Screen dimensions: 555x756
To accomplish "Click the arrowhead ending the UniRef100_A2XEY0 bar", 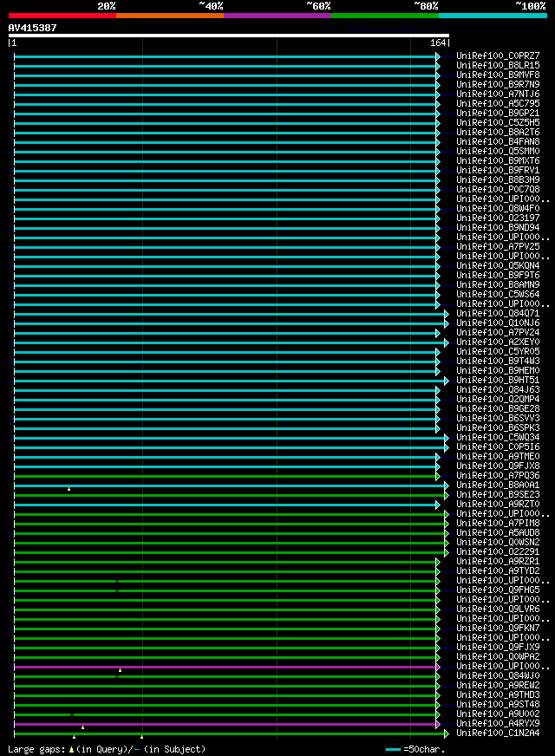I will tap(447, 342).
